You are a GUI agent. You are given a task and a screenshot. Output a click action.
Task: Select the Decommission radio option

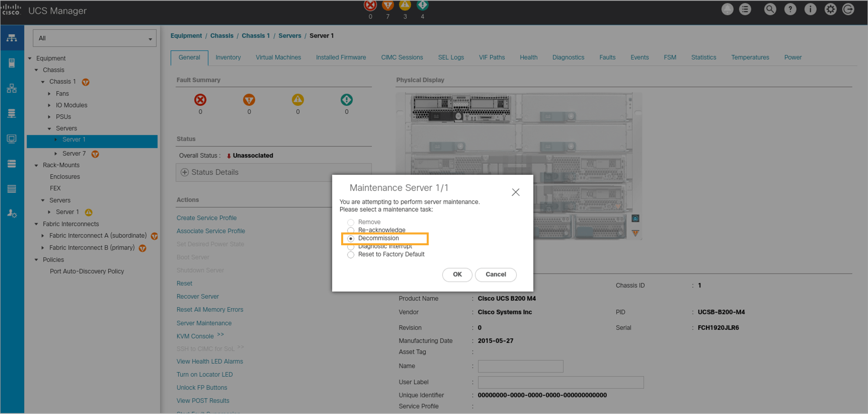point(351,238)
